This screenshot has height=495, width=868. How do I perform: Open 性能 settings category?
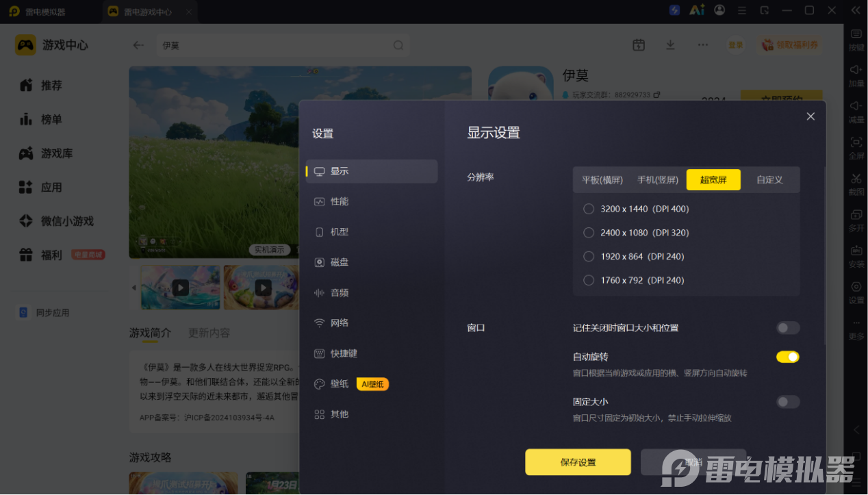tap(372, 201)
